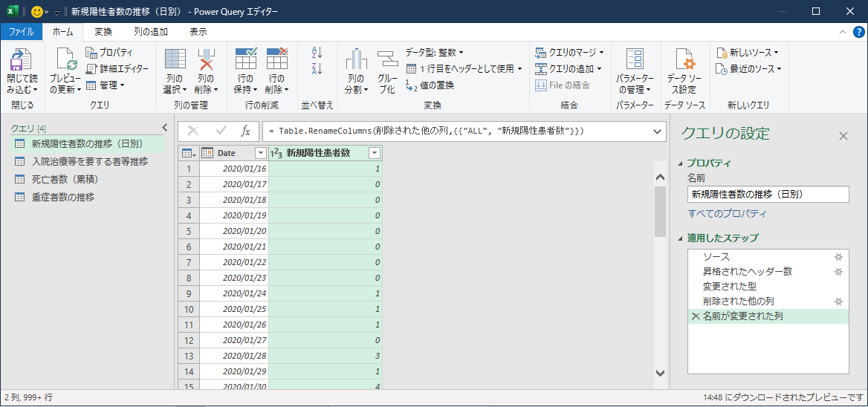Image resolution: width=868 pixels, height=407 pixels.
Task: Open the Data Type: 整数 dropdown
Action: [435, 53]
